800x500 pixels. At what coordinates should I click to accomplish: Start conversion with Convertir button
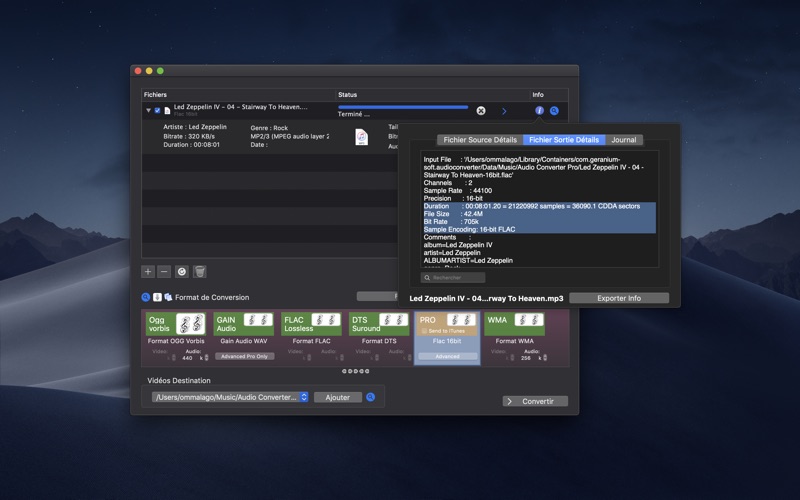click(x=535, y=401)
